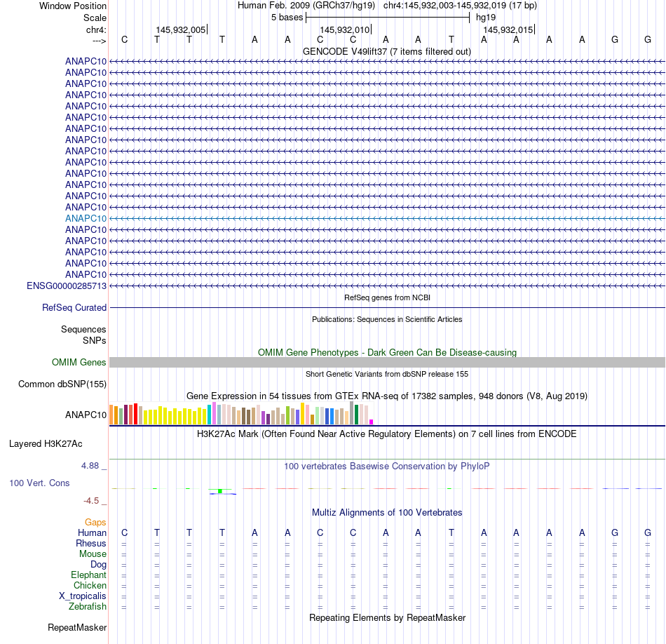666x644 pixels.
Task: Click the Scale label
Action: point(95,18)
